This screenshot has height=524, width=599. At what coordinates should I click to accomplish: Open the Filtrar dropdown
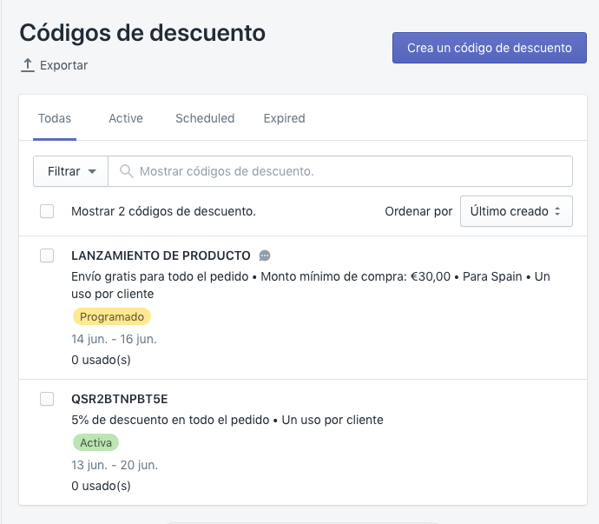tap(71, 171)
